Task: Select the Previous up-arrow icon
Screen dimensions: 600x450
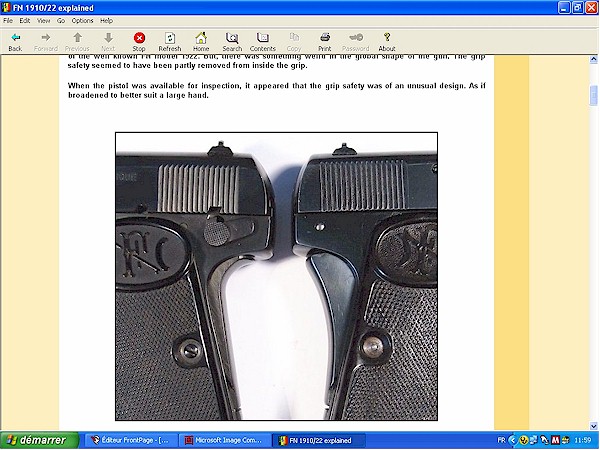Action: [x=77, y=38]
